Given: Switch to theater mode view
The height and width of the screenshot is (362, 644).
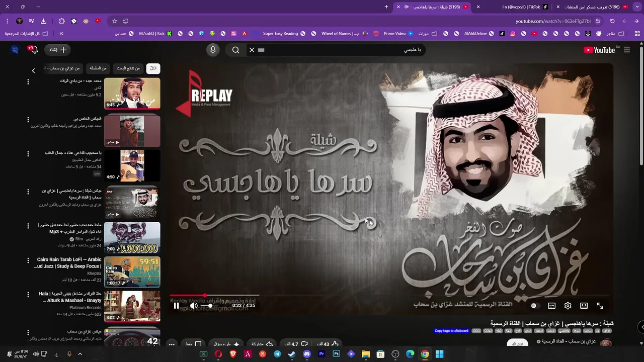Looking at the screenshot, I should [584, 306].
